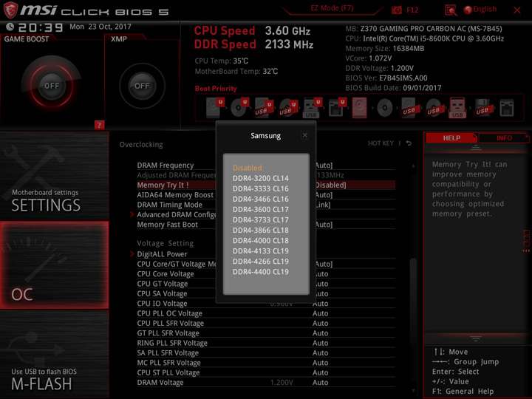532x399 pixels.
Task: Click the HOT KEY label
Action: tap(381, 143)
